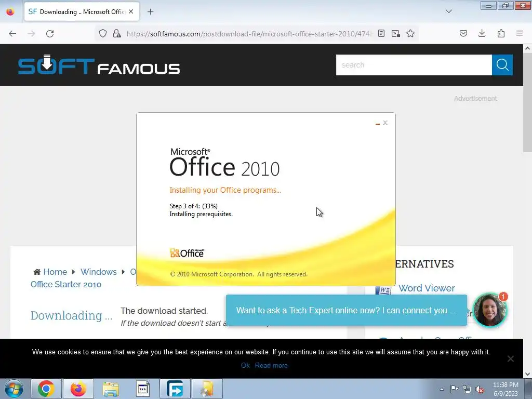Viewport: 532px width, 399px height.
Task: Click the page scrollbar down arrow
Action: coord(527,374)
